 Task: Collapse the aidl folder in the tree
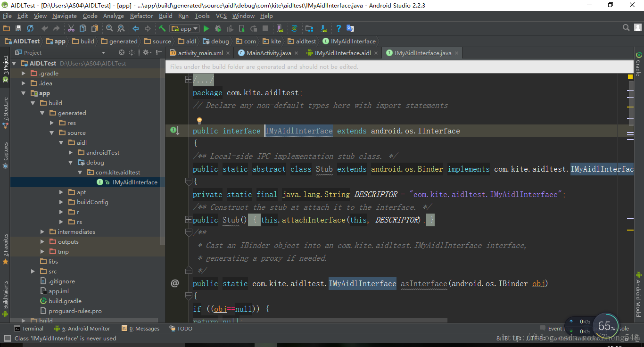point(61,143)
